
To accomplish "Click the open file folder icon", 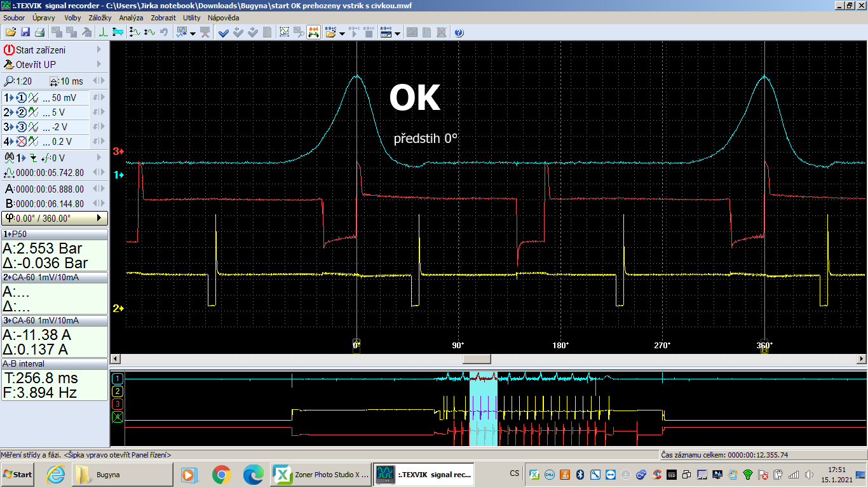I will (10, 32).
